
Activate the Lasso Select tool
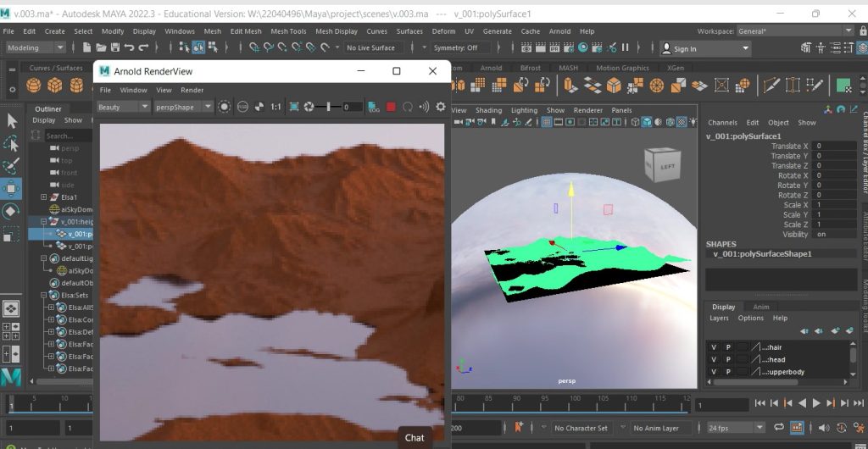(11, 144)
